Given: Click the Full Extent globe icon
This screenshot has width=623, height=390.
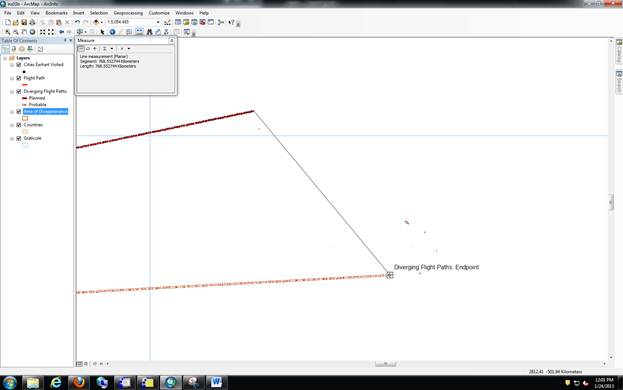Looking at the screenshot, I should [33, 32].
